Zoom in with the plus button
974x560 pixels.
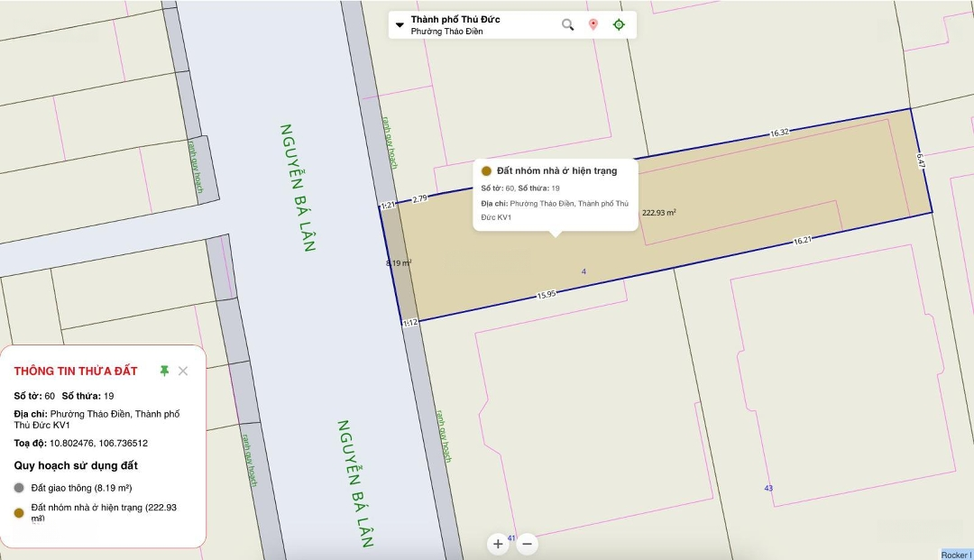(x=498, y=544)
